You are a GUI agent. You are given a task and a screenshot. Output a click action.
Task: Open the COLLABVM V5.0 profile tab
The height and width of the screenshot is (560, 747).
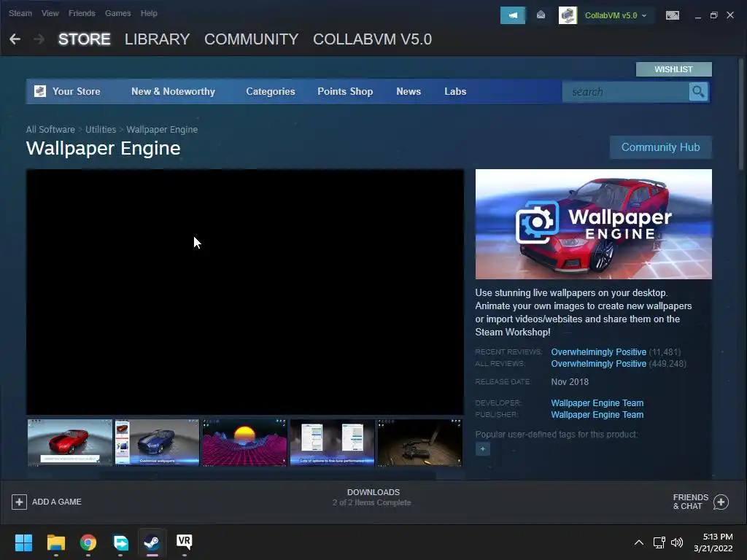click(x=372, y=39)
